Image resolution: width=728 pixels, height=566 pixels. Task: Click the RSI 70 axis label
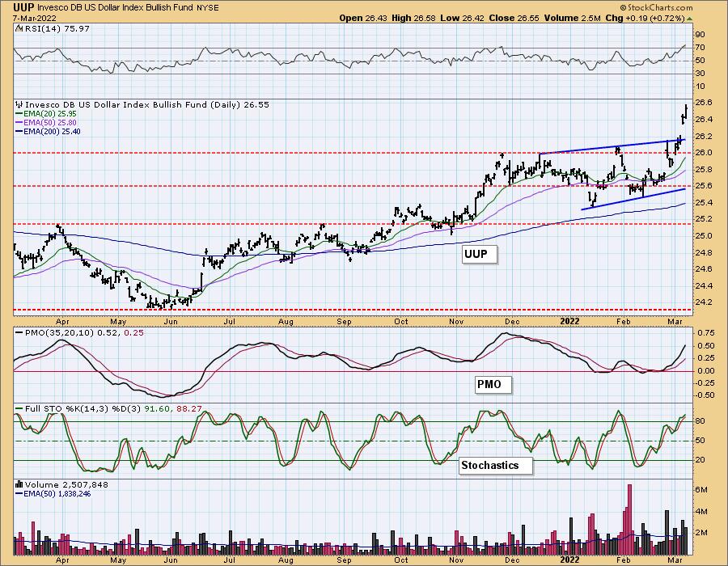click(700, 48)
